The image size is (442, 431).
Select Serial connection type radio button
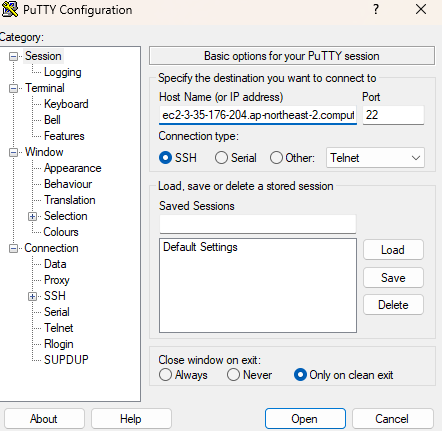[x=221, y=158]
